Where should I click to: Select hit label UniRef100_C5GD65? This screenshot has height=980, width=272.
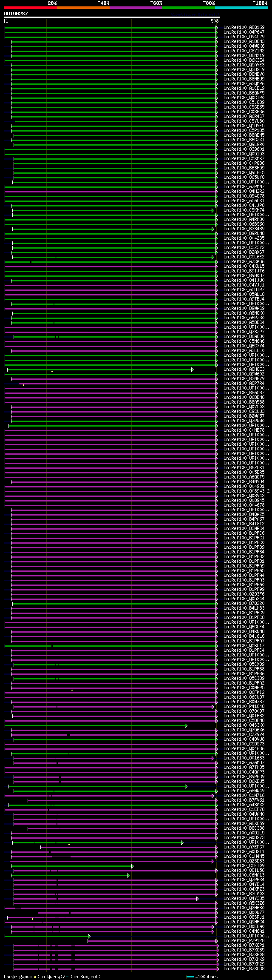244,107
